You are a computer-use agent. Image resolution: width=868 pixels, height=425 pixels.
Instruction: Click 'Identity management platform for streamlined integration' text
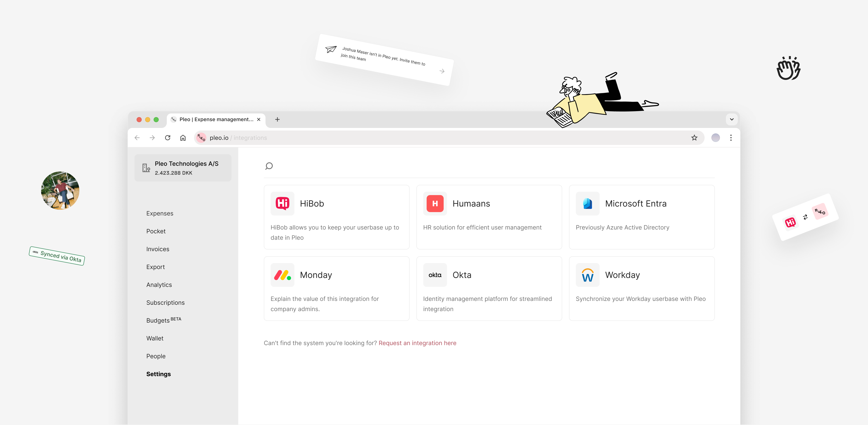point(488,304)
